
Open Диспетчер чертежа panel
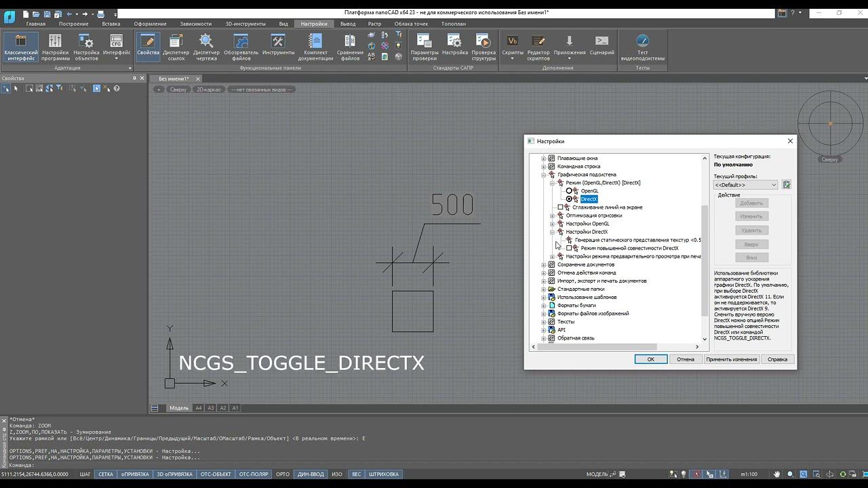point(206,47)
